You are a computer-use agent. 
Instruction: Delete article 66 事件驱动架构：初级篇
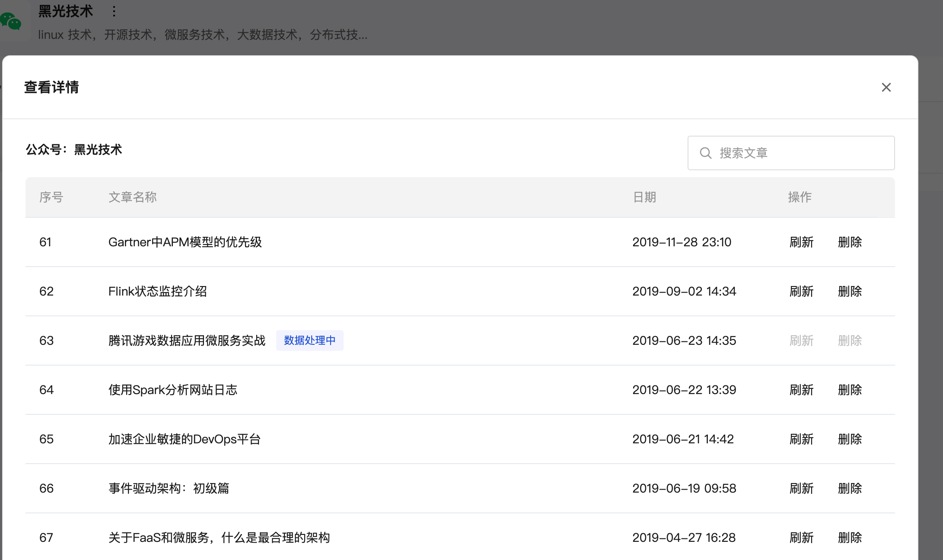(x=850, y=488)
